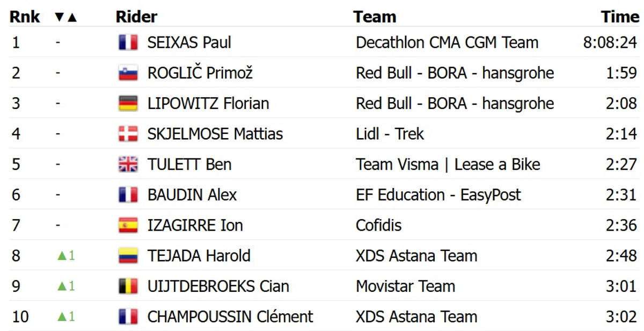644x331 pixels.
Task: Sort the table by Rnk column
Action: coord(25,17)
